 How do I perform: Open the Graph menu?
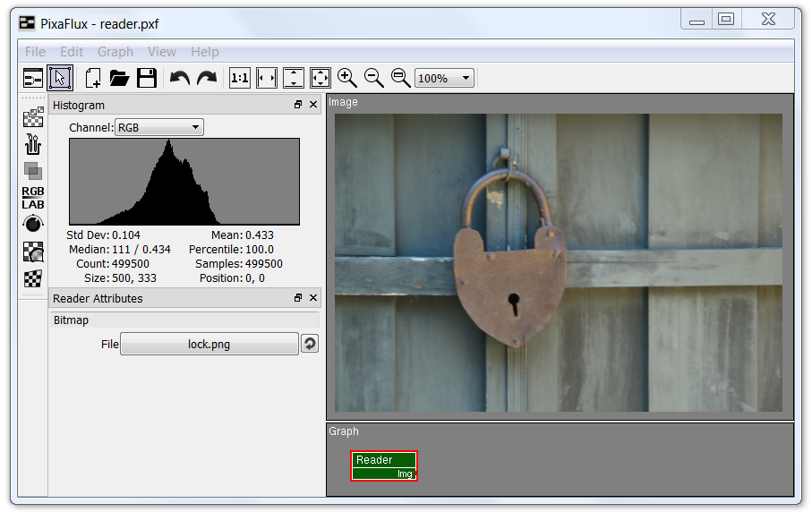pyautogui.click(x=115, y=52)
